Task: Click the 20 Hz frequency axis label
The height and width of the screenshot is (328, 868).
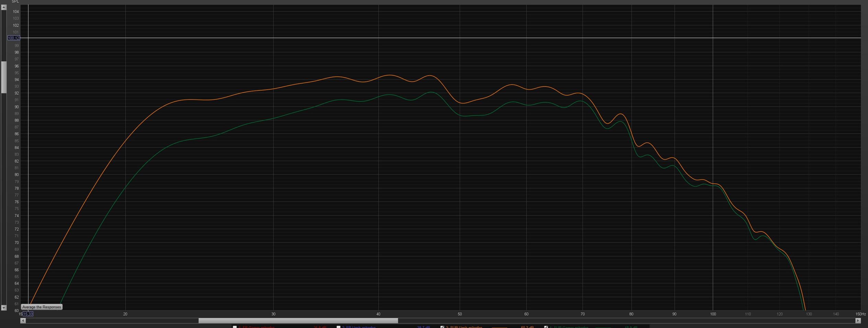Action: [x=125, y=314]
